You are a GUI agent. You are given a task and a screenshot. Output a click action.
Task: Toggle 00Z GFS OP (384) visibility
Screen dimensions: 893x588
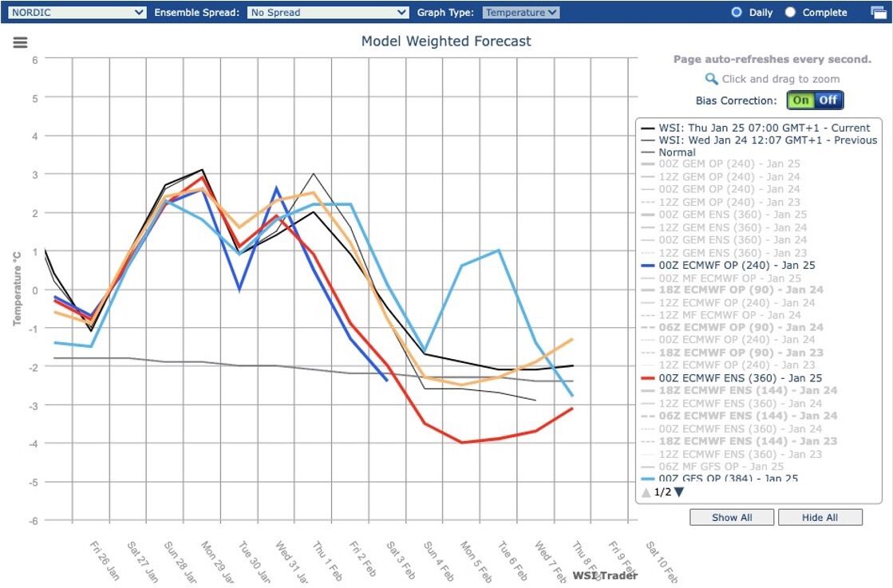pos(731,478)
